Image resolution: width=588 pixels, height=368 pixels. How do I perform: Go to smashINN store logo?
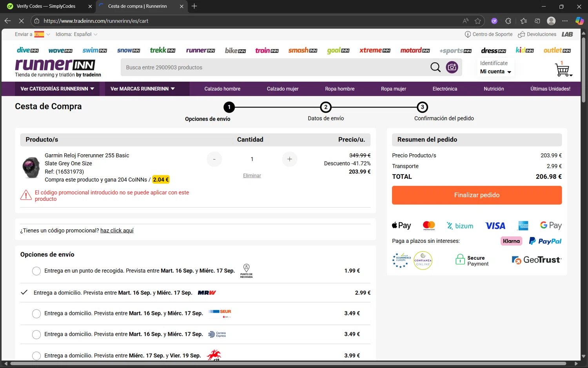click(x=303, y=50)
